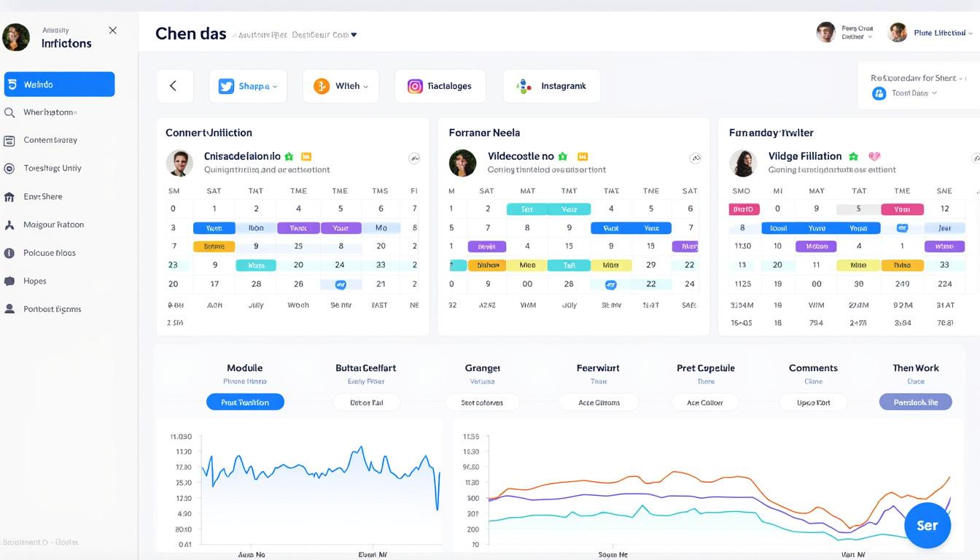Click the Cnisadelaionlo profile avatar

tap(179, 163)
